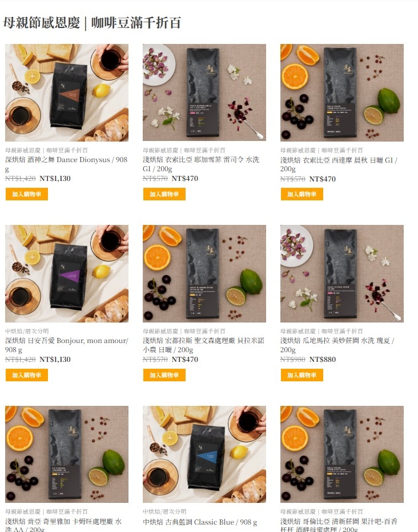Open 西達摩 晨秋 product photo

point(342,92)
